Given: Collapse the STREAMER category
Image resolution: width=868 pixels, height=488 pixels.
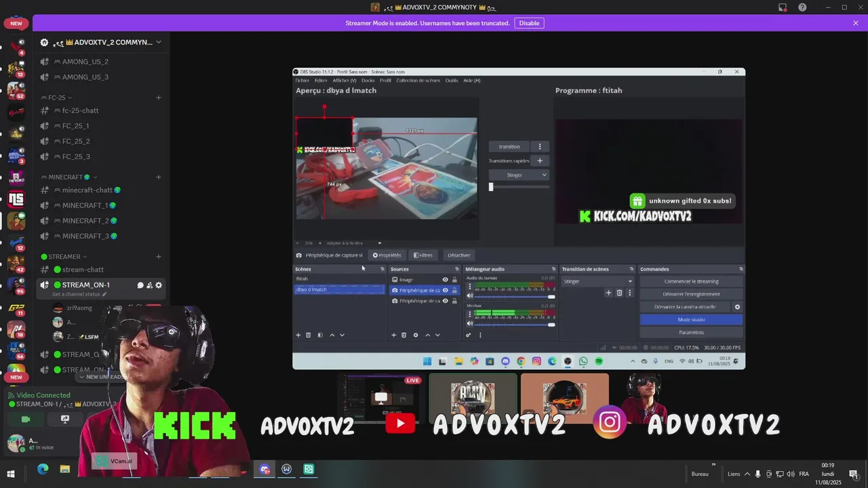Looking at the screenshot, I should tap(64, 257).
